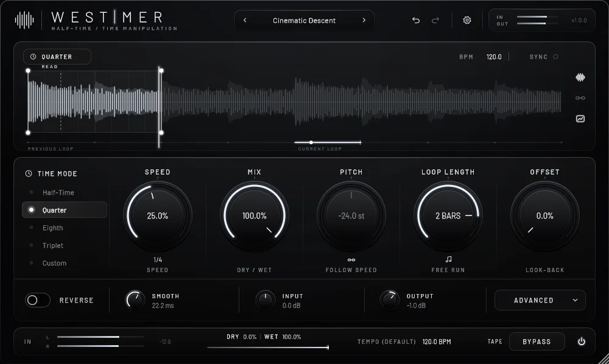Screen dimensions: 609x364
Task: Go to the previous preset with left chevron
Action: click(245, 20)
